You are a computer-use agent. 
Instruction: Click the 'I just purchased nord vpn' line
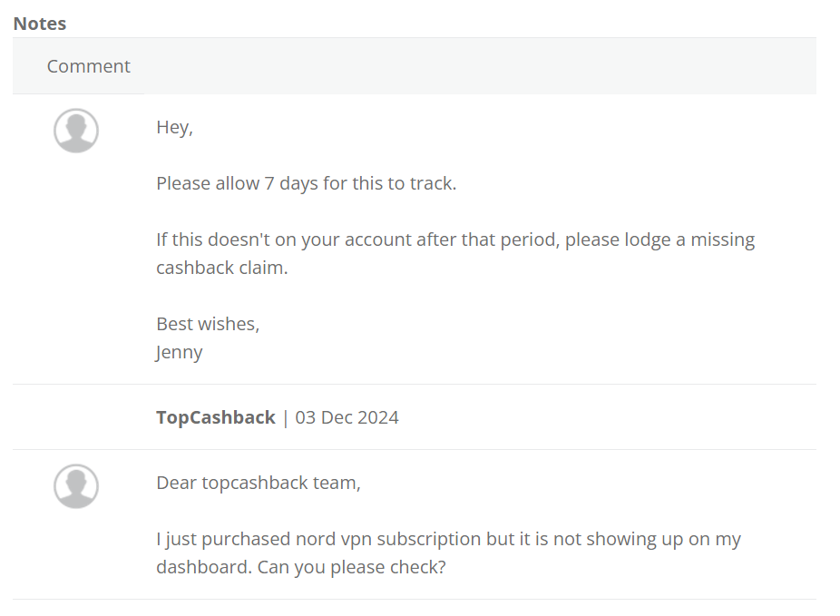448,540
